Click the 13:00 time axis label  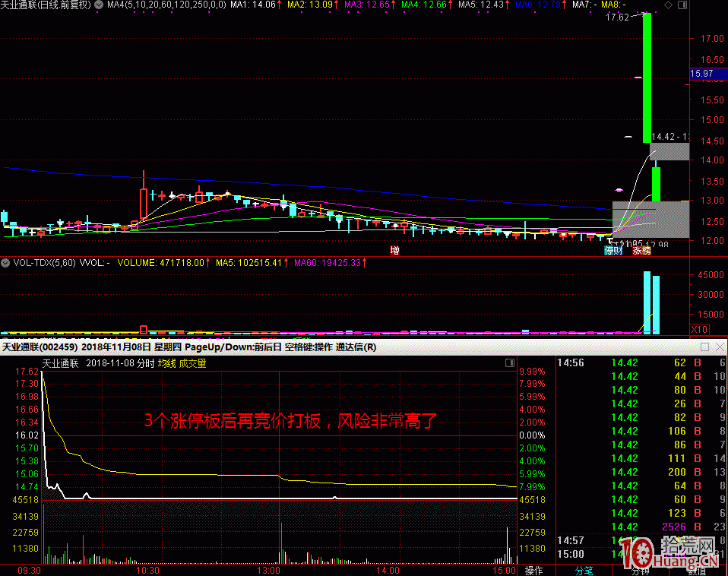click(x=268, y=571)
